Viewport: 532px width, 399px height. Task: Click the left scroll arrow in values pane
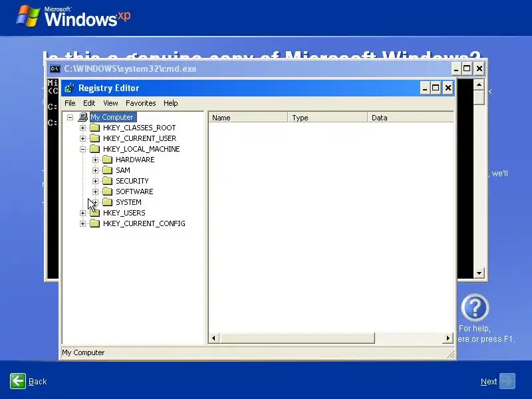[x=213, y=338]
